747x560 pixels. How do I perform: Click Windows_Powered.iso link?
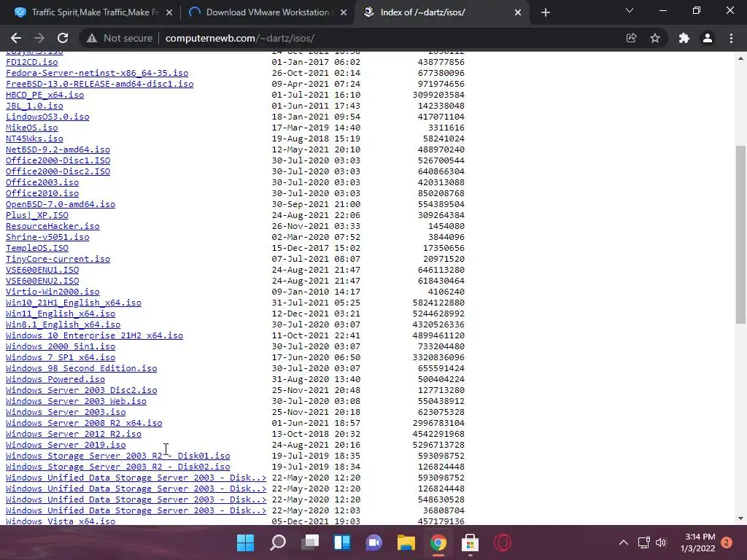click(55, 379)
